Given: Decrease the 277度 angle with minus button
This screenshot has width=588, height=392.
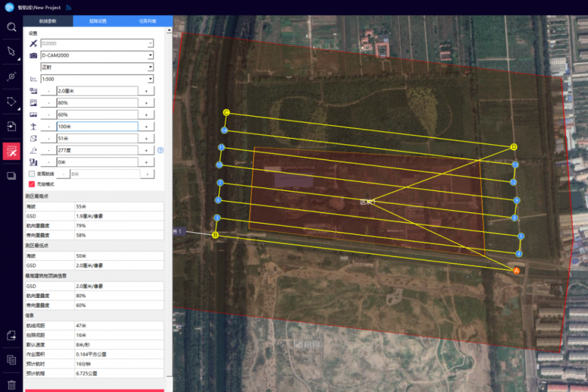Looking at the screenshot, I should (48, 150).
